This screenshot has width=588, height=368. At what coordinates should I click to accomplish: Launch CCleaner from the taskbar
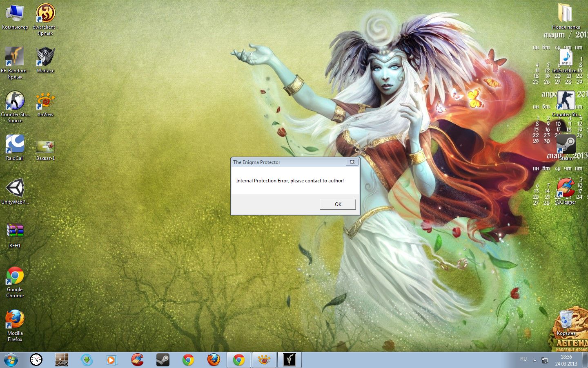tap(138, 360)
